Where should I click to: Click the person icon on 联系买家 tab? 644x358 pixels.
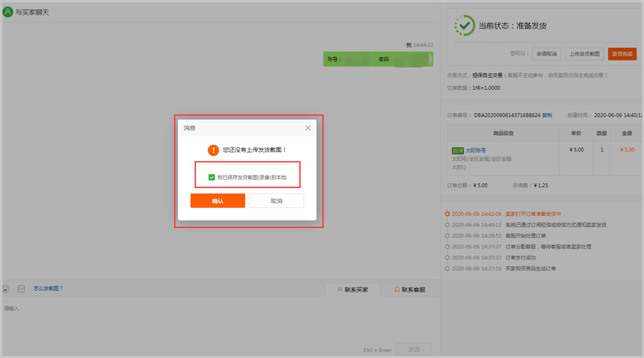click(340, 289)
